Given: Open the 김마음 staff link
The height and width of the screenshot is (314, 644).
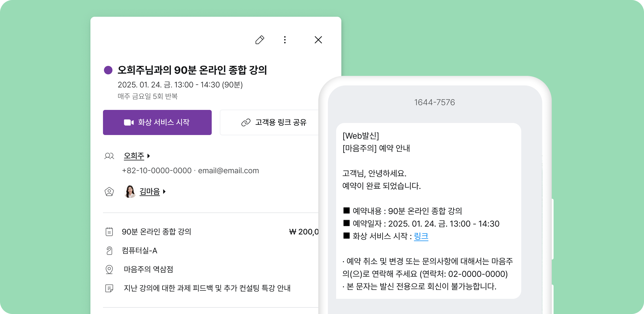Looking at the screenshot, I should pos(149,192).
